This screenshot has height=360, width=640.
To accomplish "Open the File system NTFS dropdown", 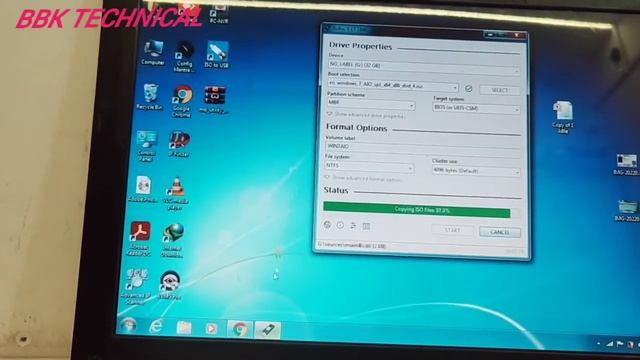I will point(369,166).
